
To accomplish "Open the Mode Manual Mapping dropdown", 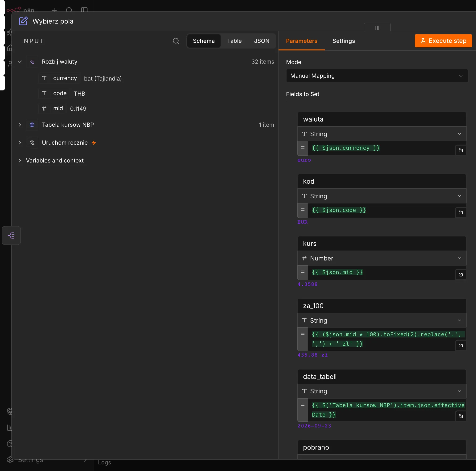I will point(377,76).
